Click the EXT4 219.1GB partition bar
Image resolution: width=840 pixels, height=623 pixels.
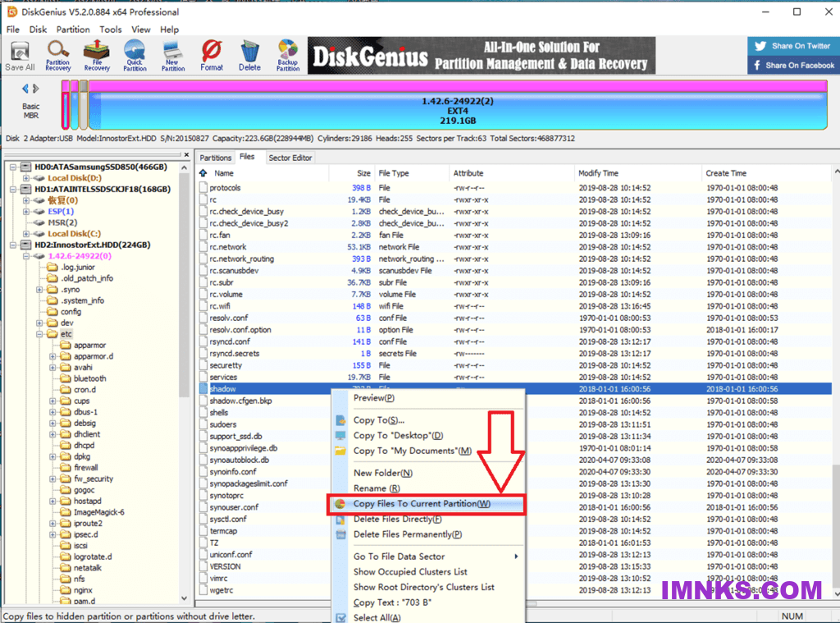pos(458,105)
